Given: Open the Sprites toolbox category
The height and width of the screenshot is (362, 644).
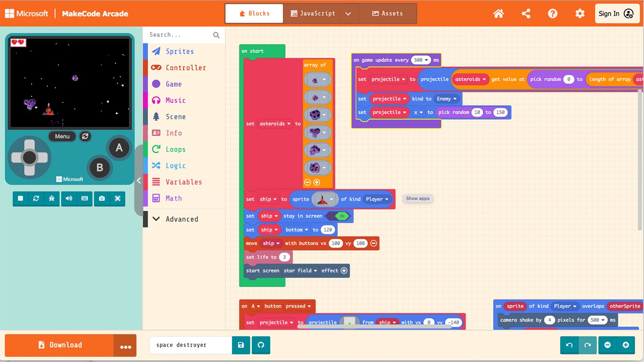Looking at the screenshot, I should point(179,51).
